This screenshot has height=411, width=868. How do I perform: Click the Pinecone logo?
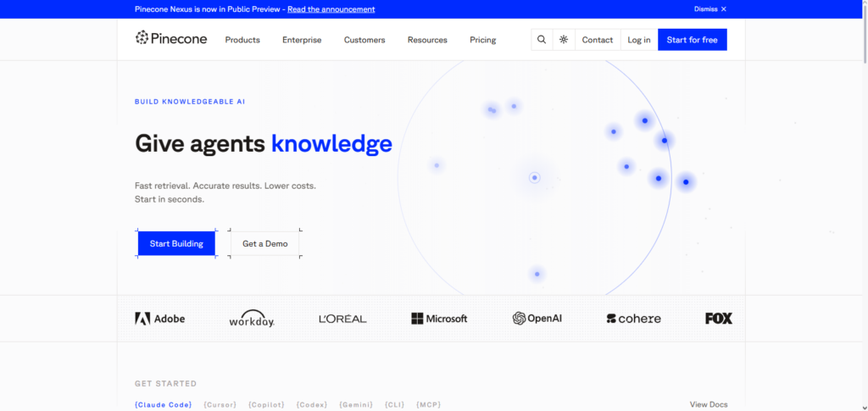pos(171,38)
